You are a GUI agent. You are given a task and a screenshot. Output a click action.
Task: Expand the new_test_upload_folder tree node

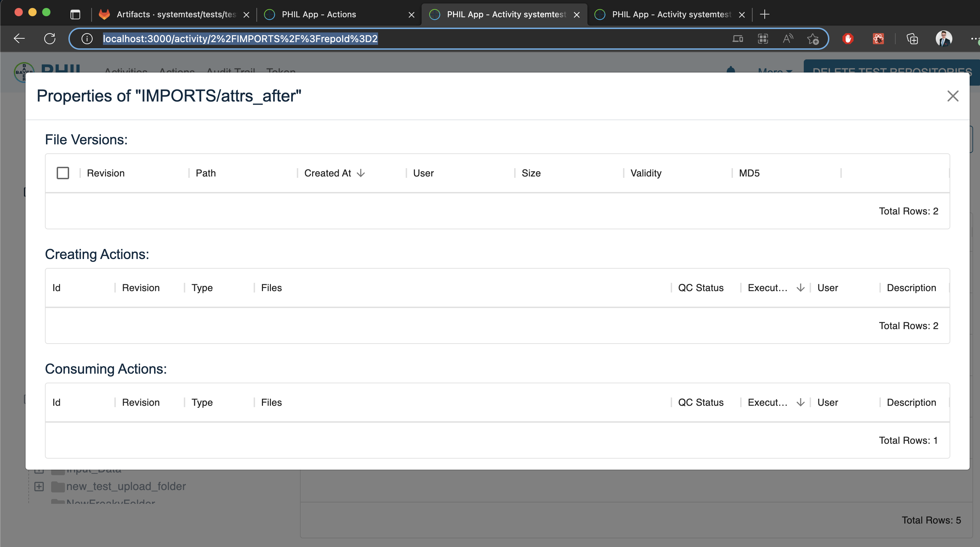point(39,486)
